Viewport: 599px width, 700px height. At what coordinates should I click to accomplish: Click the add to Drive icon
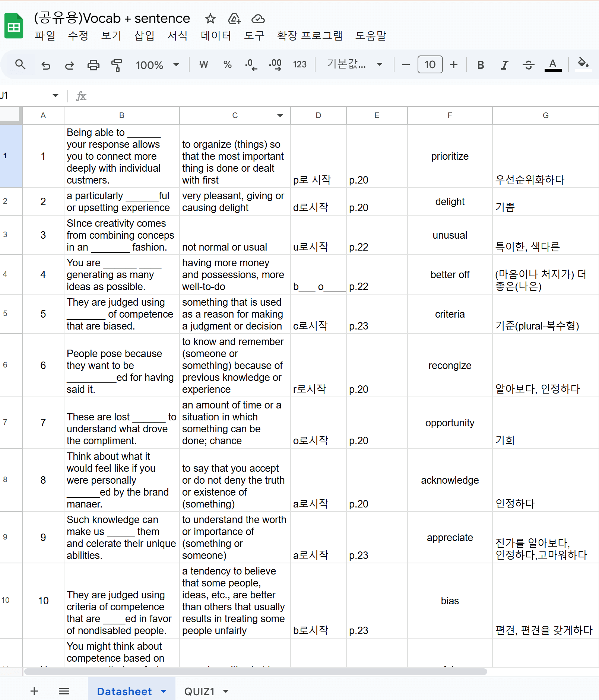point(234,18)
